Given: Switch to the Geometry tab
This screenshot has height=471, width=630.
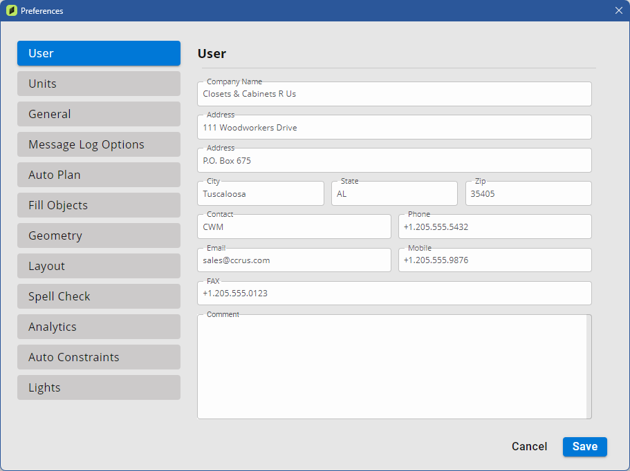Looking at the screenshot, I should 99,236.
